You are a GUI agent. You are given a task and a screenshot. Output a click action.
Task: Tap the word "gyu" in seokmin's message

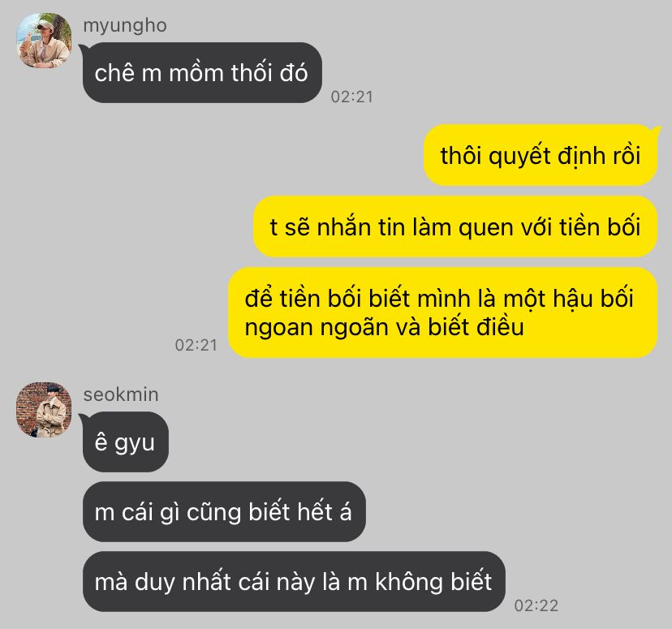point(134,443)
